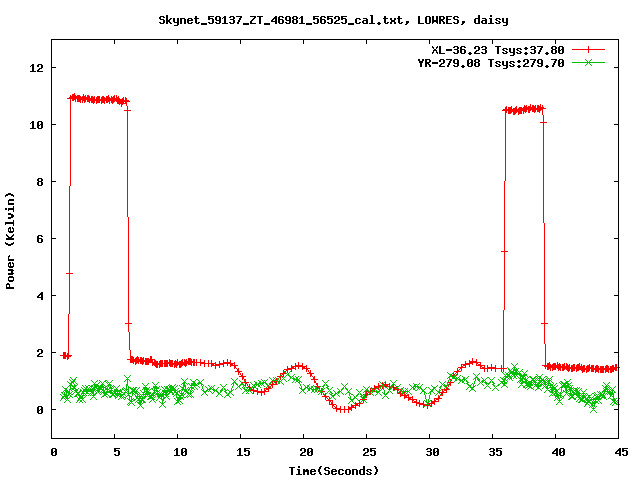Click the y-axis tick label 8

(40, 182)
